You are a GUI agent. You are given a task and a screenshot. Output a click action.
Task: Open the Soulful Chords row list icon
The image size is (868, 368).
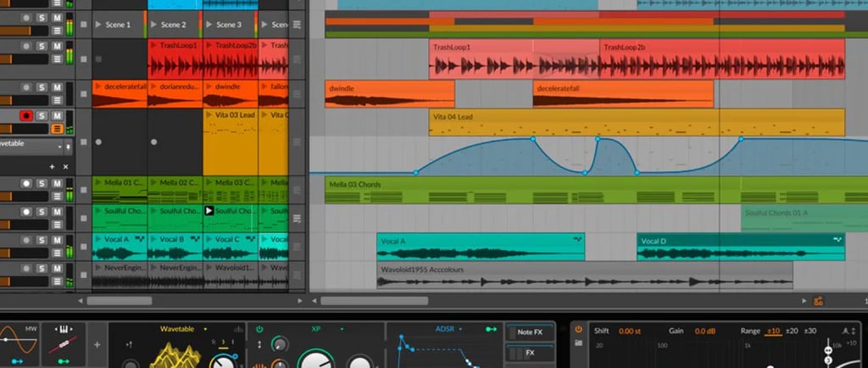298,218
